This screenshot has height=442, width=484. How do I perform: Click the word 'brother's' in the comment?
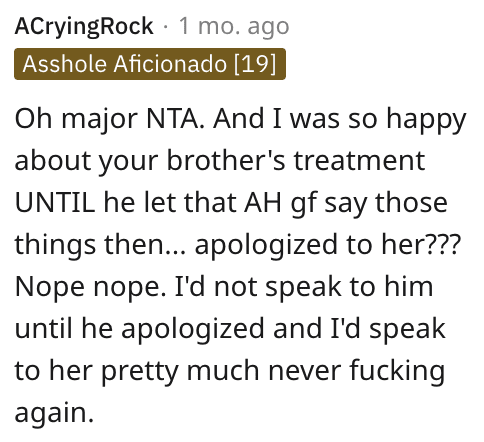click(x=226, y=161)
